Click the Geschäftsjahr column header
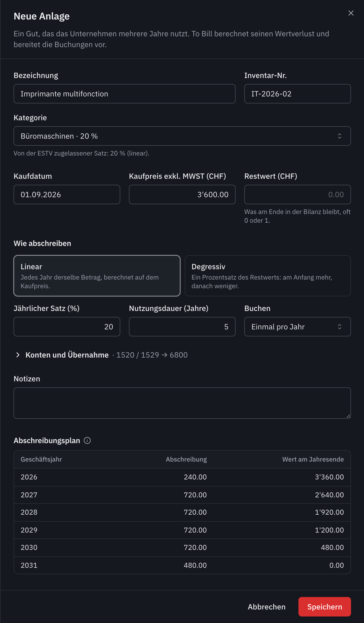 coord(41,459)
